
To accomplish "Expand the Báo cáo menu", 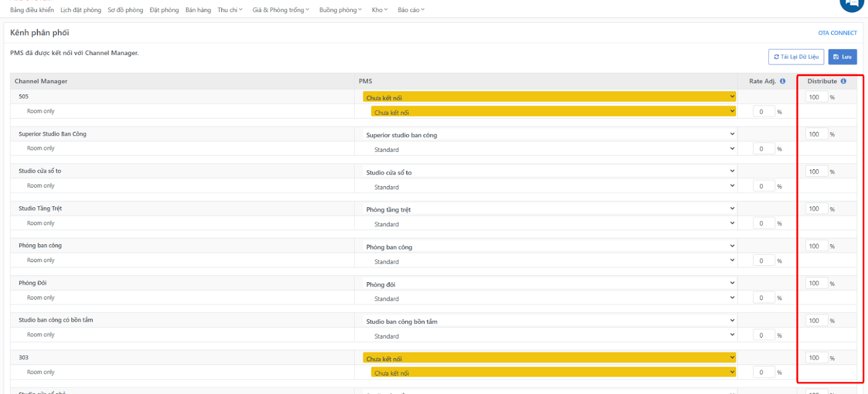I will (x=411, y=10).
